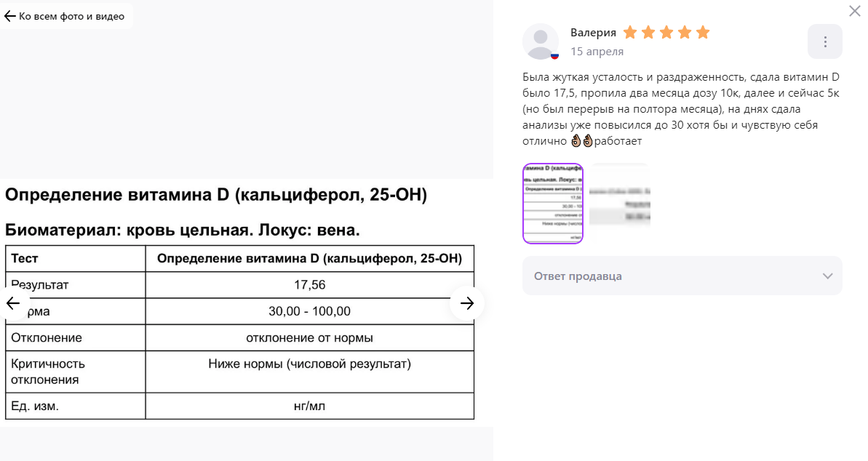Click the review date '15 апреля'
Screen dimensions: 868x461
pyautogui.click(x=597, y=52)
